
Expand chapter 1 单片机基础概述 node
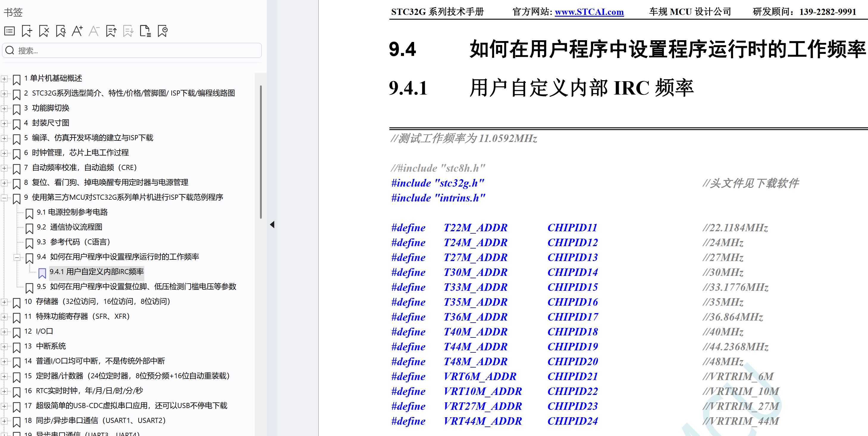tap(4, 79)
